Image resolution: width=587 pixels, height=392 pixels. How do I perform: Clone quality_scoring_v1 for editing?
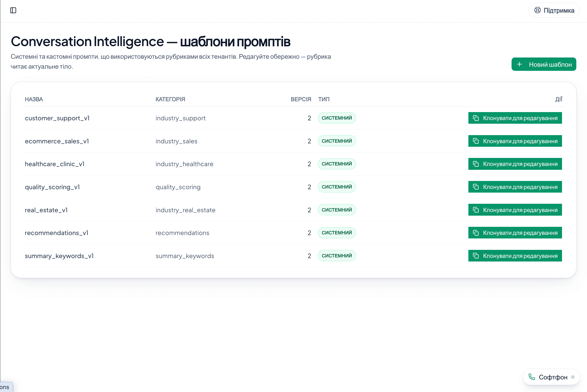[515, 187]
